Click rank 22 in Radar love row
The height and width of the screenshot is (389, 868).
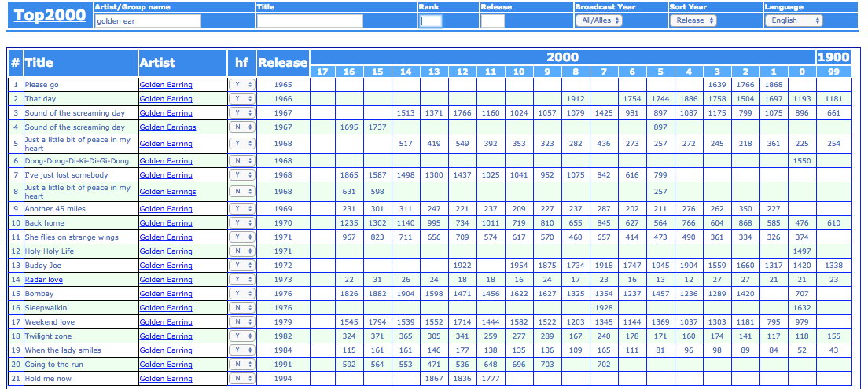349,280
